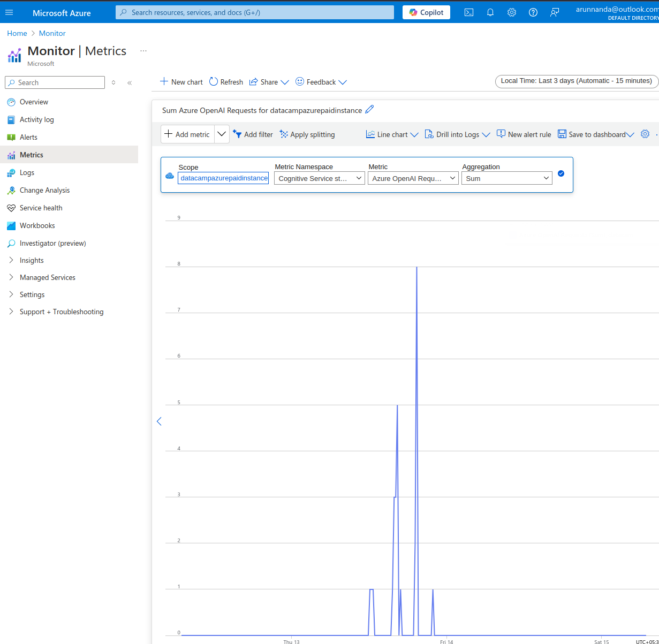Click the blue checkmark on metric row
This screenshot has width=659, height=644.
click(561, 173)
